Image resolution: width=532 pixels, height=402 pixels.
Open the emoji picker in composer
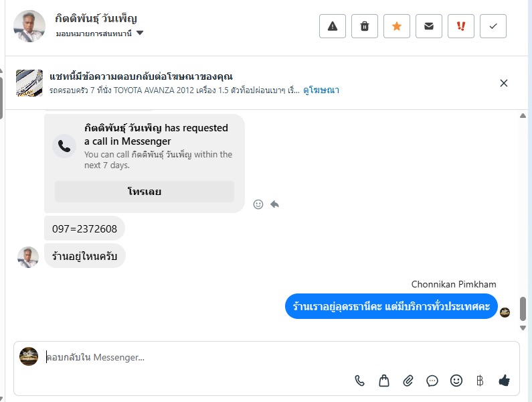[456, 381]
